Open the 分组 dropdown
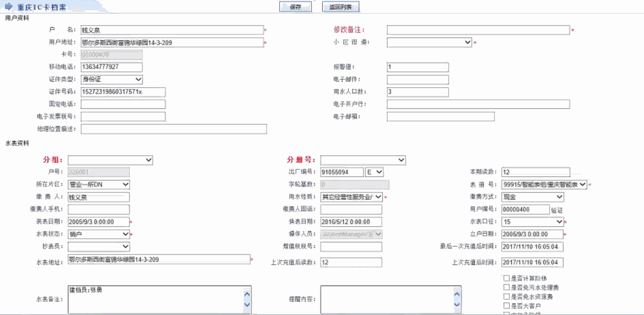This screenshot has height=315, width=644. [x=110, y=160]
